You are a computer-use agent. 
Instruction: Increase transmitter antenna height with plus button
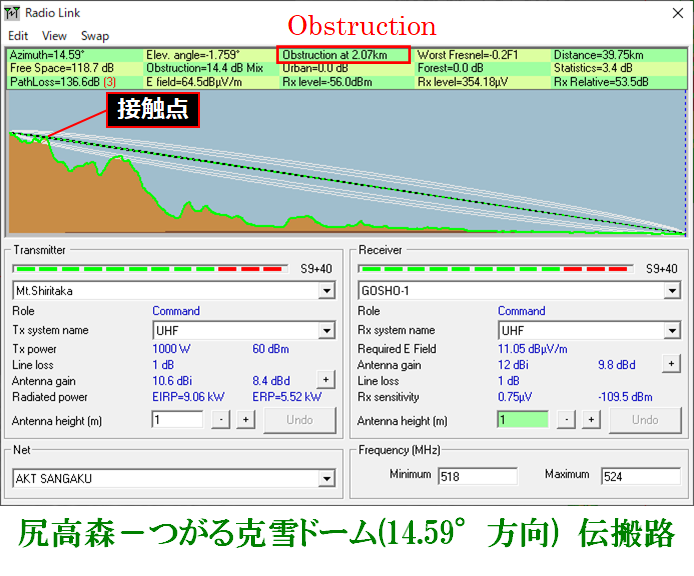coord(246,419)
